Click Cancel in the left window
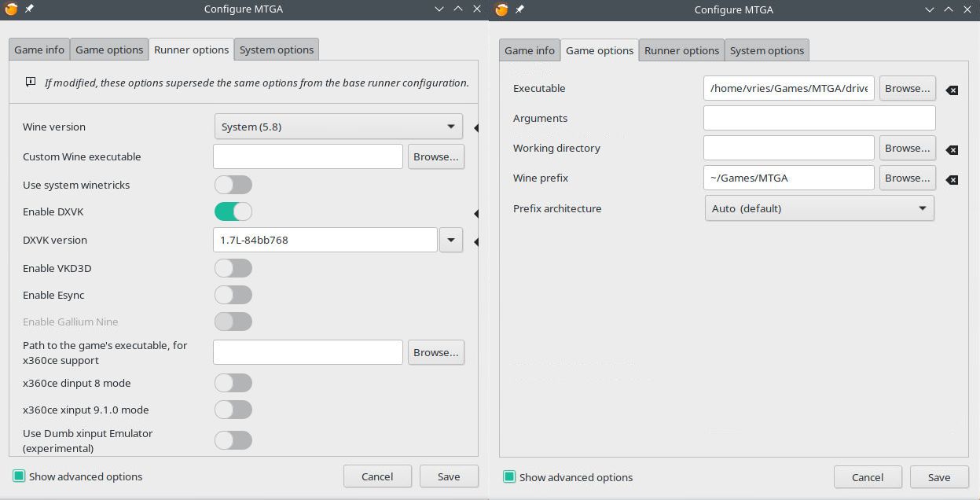 pyautogui.click(x=377, y=476)
